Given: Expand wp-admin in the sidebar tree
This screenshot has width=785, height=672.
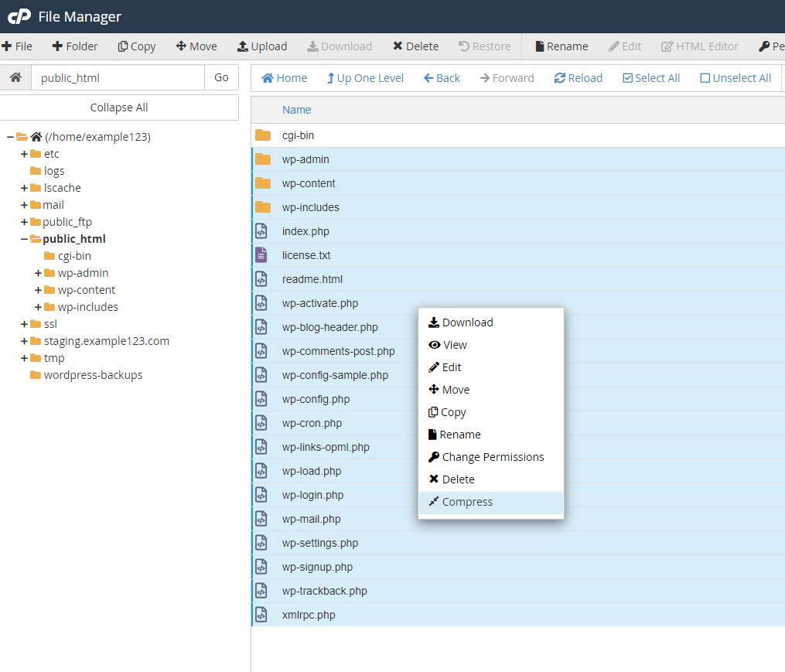Looking at the screenshot, I should [x=37, y=272].
